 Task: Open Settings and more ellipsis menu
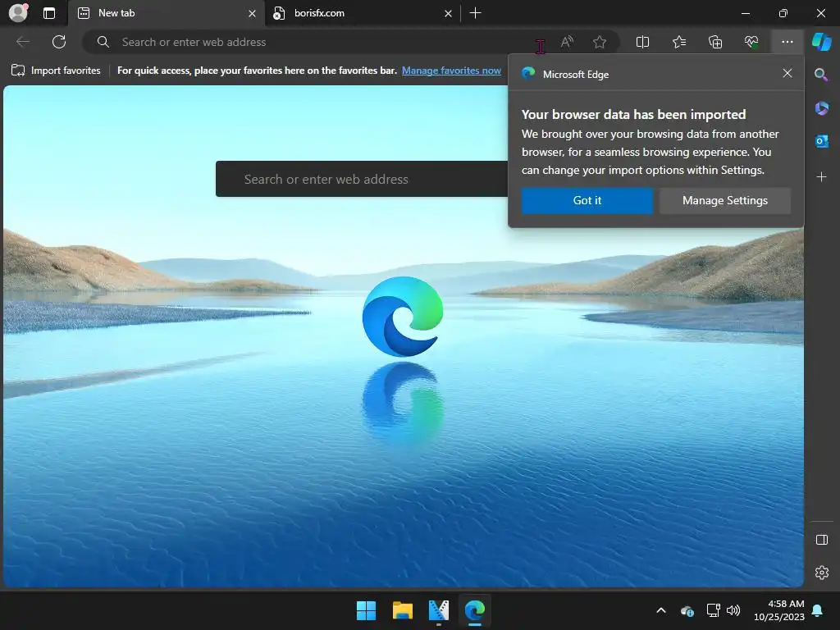click(787, 42)
